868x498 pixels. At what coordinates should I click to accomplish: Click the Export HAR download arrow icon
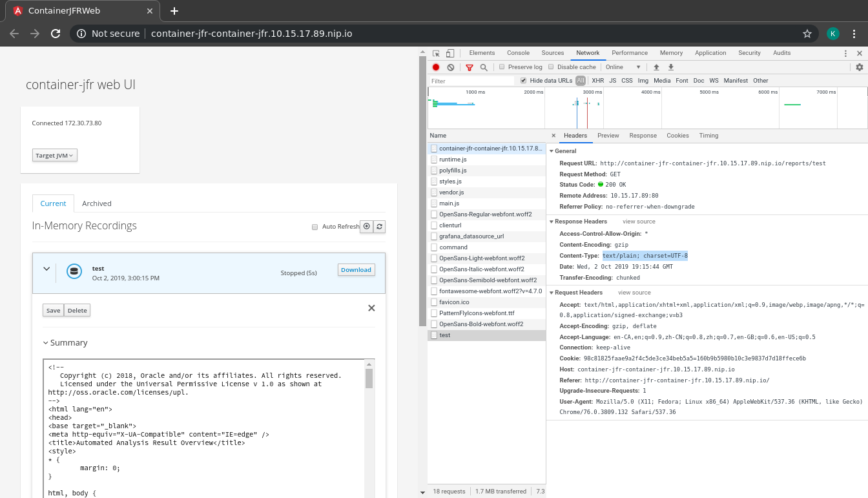(671, 67)
